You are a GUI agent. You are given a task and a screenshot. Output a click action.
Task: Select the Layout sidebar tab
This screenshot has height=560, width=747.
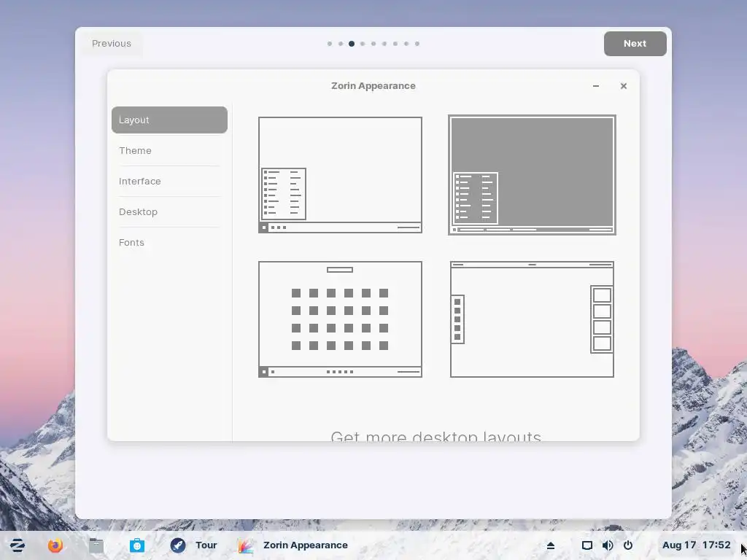[x=169, y=120]
